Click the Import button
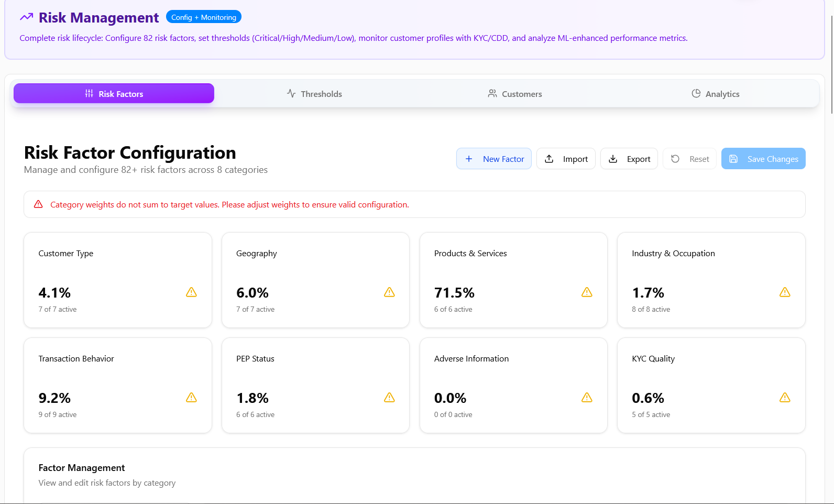The width and height of the screenshot is (834, 504). pyautogui.click(x=566, y=159)
